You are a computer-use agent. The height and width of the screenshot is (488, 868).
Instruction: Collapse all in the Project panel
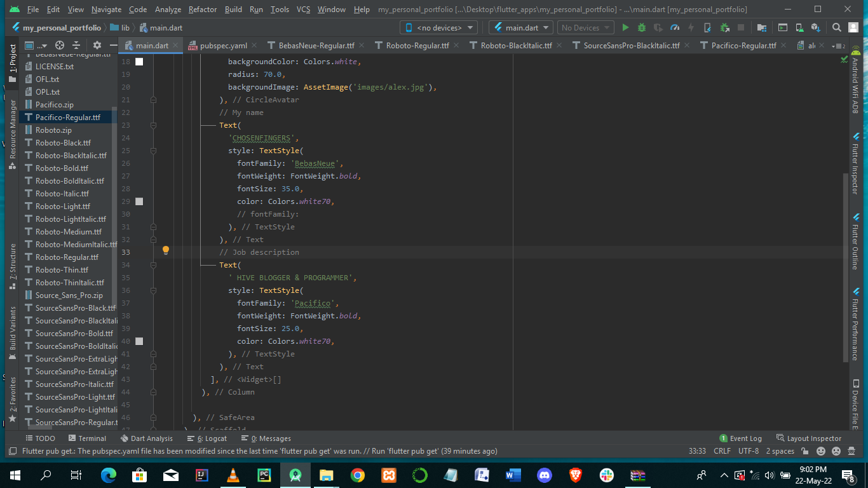pyautogui.click(x=76, y=45)
